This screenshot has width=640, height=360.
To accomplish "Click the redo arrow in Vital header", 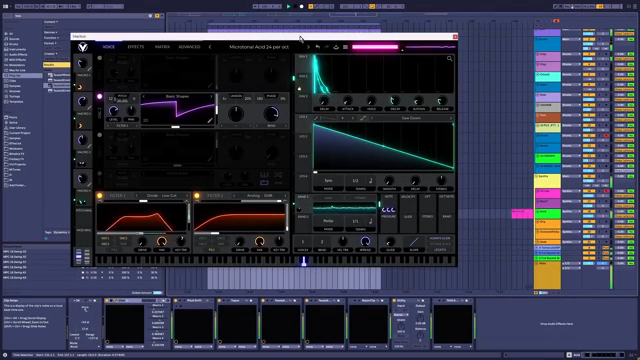I will [327, 47].
